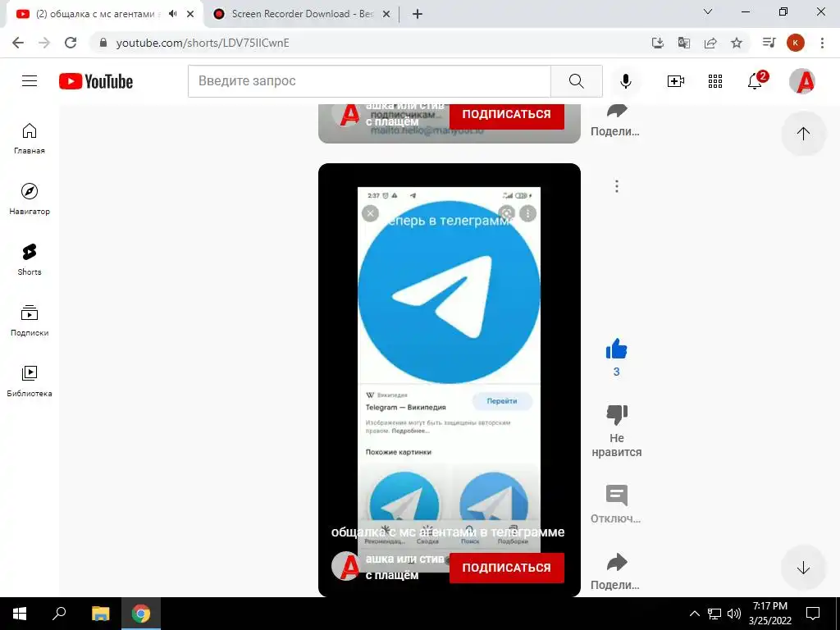840x630 pixels.
Task: Go to the next short with down arrow
Action: click(803, 568)
